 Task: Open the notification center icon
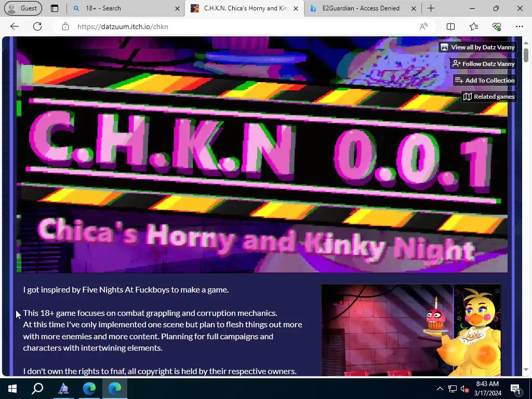point(515,389)
